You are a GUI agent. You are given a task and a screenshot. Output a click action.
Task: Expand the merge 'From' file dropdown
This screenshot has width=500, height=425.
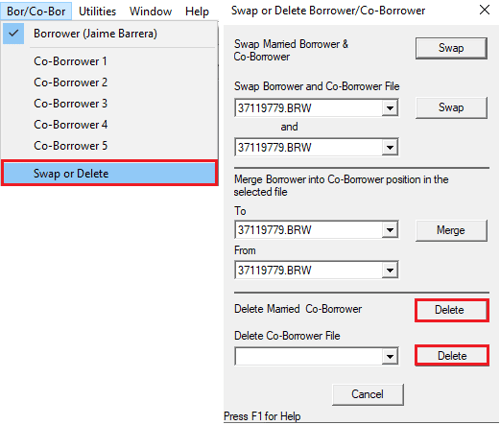(x=390, y=270)
